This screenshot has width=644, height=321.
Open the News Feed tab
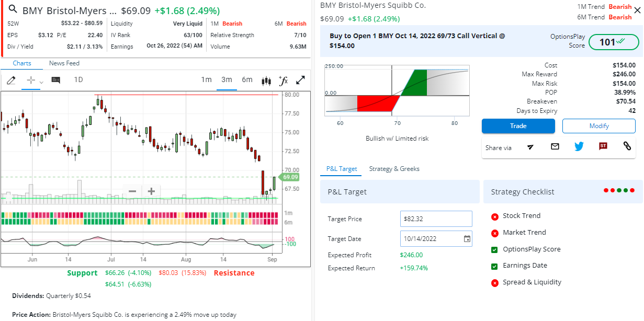(x=64, y=63)
